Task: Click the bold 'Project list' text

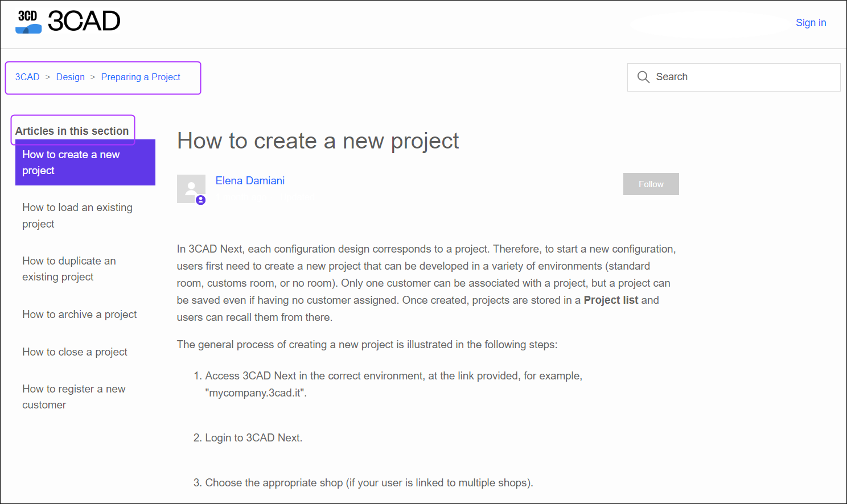Action: 611,300
